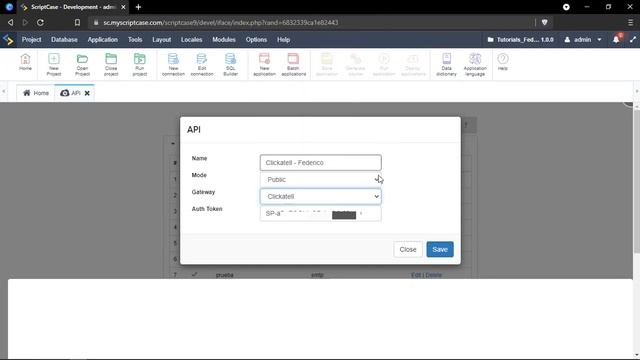Toggle fullscreen expand icon in header

[x=633, y=40]
